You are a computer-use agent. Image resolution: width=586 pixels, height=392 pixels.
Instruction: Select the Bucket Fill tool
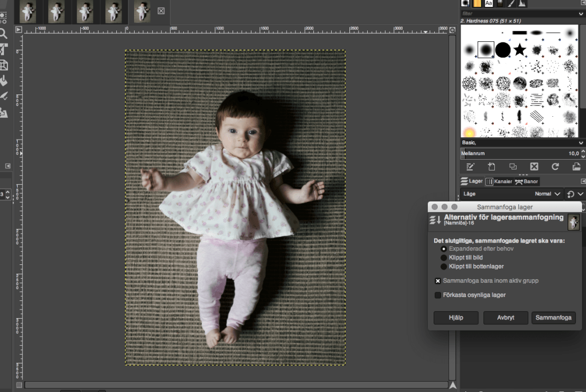(3, 81)
